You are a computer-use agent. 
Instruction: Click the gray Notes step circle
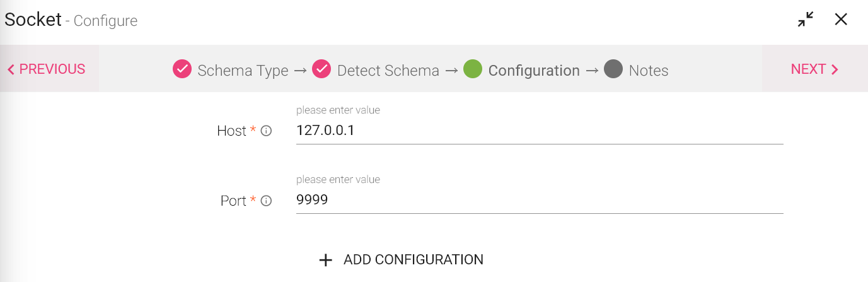pos(613,69)
